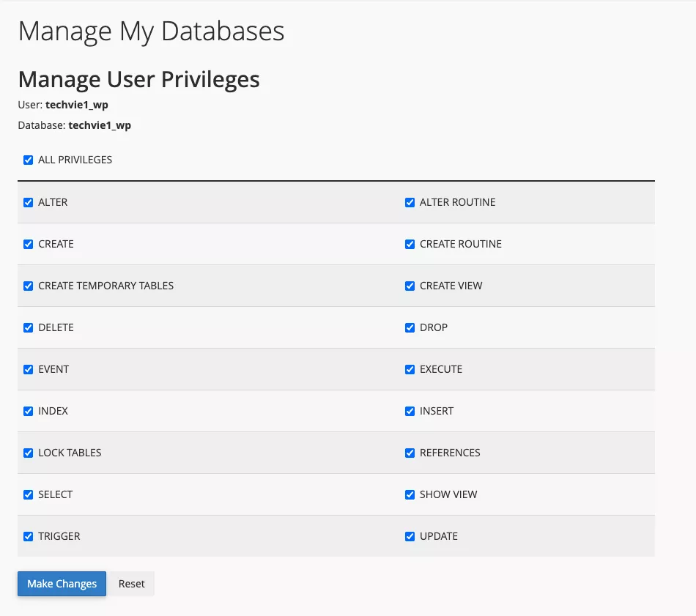Viewport: 696px width, 616px height.
Task: Uncheck the INSERT privilege checkbox
Action: [x=410, y=411]
